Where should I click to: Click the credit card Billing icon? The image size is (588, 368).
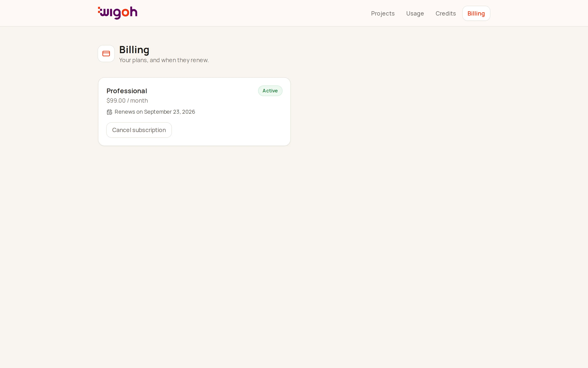pyautogui.click(x=106, y=54)
